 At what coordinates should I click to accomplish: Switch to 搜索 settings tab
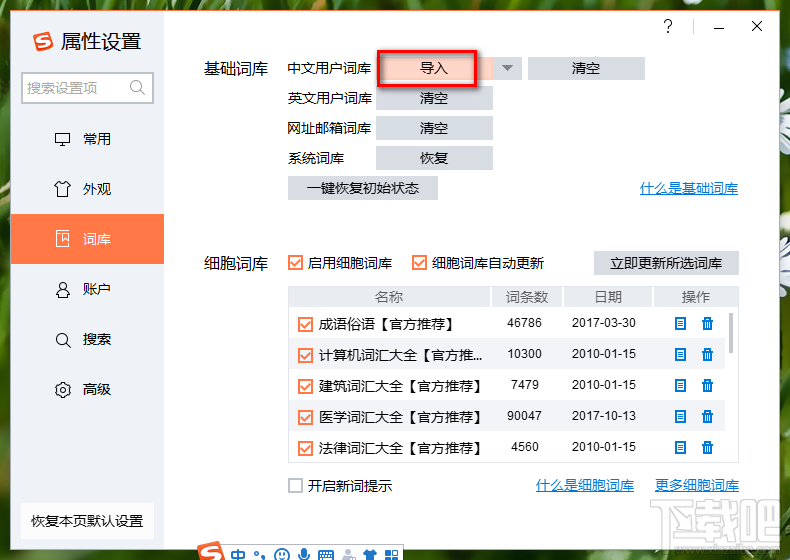[87, 339]
